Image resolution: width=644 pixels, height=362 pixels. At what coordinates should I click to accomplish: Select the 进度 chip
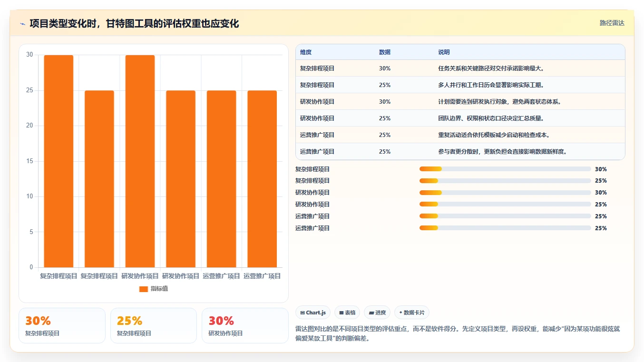[x=377, y=313]
